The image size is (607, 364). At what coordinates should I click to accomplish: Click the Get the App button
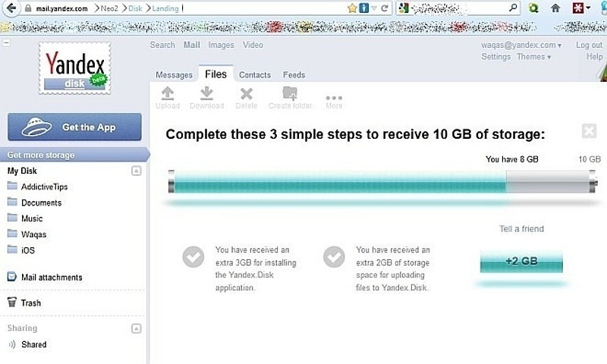[74, 127]
